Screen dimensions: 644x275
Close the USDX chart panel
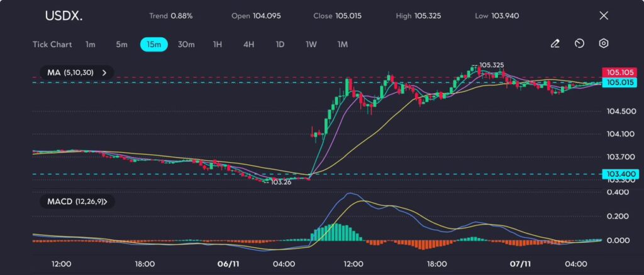tap(604, 16)
